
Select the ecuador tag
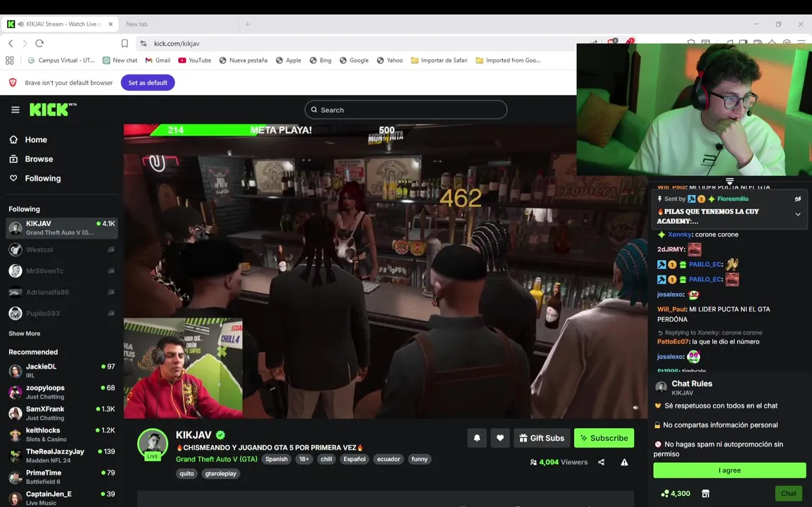pos(388,459)
